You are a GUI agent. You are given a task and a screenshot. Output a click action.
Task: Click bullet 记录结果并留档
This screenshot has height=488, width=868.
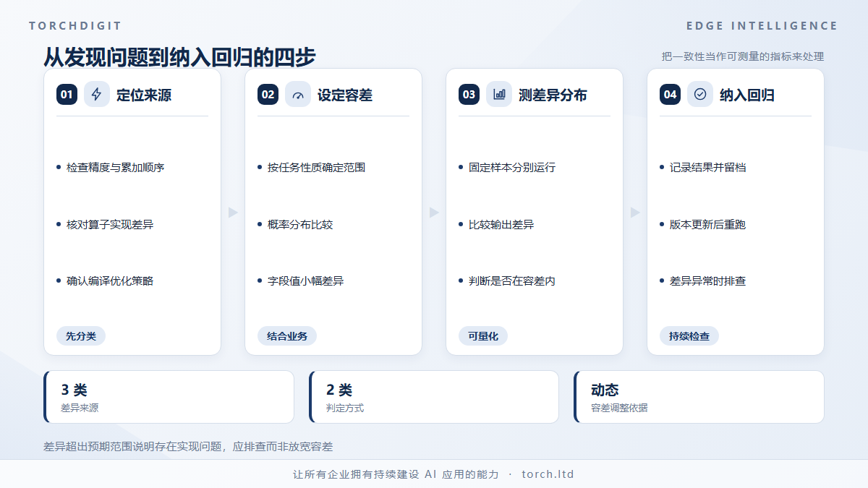coord(708,167)
